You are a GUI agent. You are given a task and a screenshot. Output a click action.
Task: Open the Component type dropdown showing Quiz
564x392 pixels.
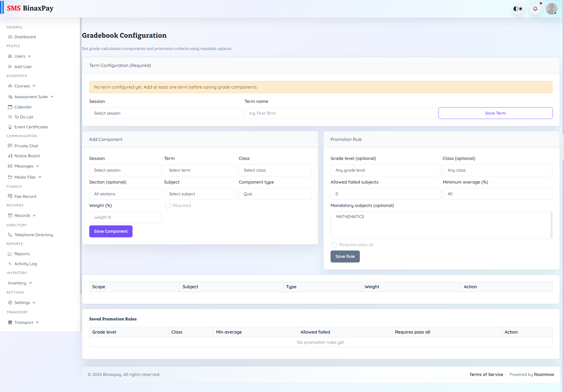pos(274,194)
